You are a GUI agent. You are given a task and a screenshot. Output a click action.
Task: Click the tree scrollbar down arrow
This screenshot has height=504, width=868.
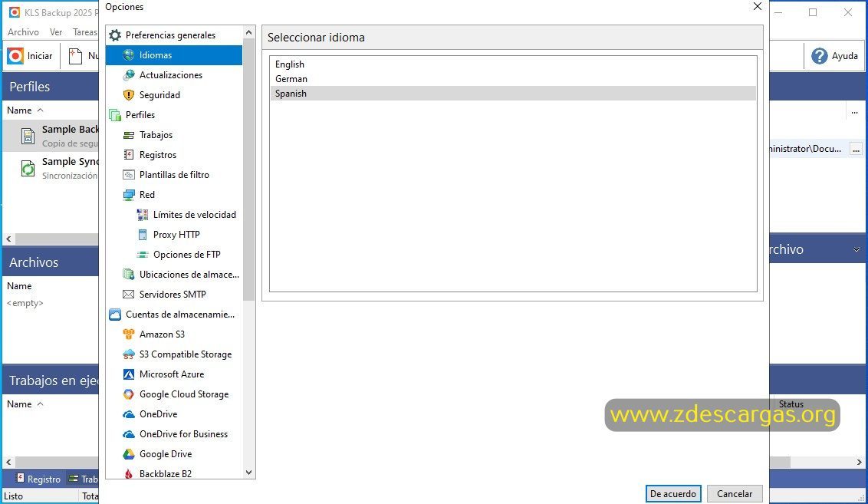click(x=248, y=473)
